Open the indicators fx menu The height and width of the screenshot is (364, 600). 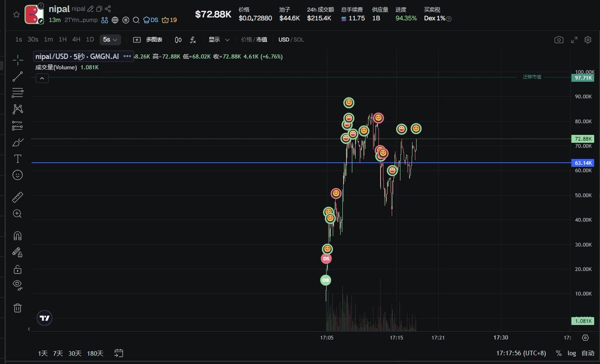point(193,39)
